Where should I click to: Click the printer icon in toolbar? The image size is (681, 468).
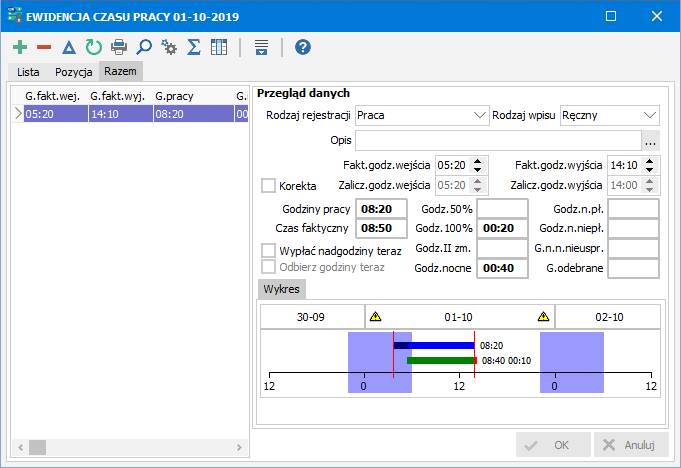[119, 47]
